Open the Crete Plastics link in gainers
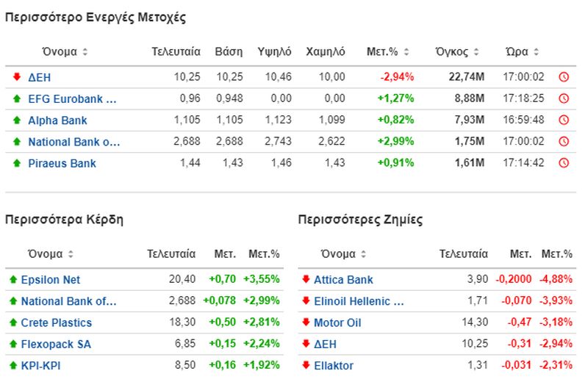Screen dimensions: 588x382 pos(57,322)
